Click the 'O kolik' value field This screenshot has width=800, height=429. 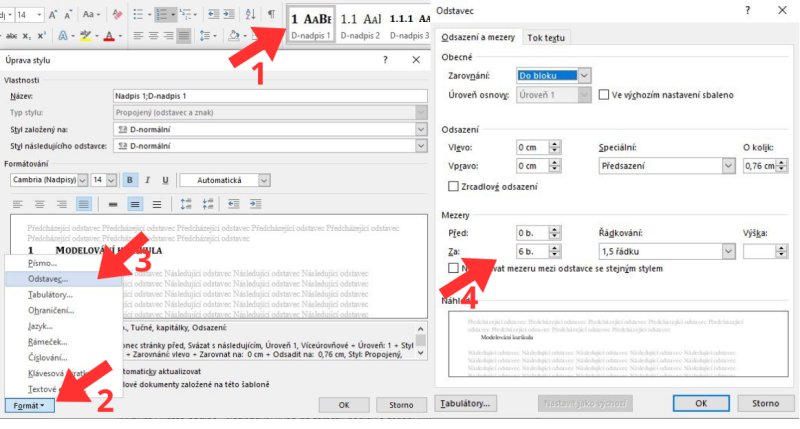tap(759, 166)
